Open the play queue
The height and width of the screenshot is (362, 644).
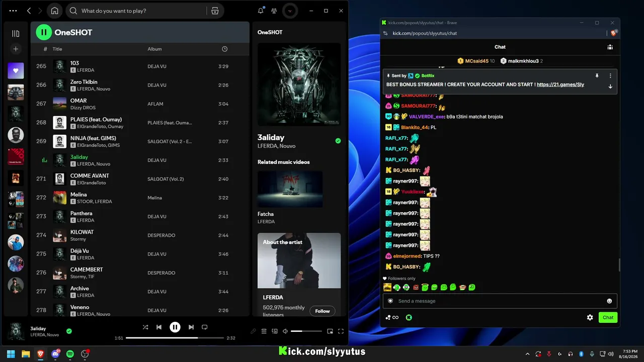pyautogui.click(x=264, y=331)
